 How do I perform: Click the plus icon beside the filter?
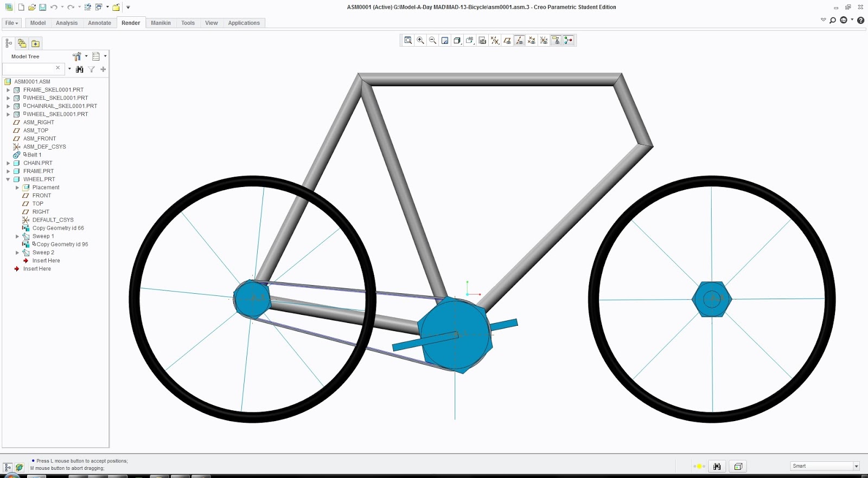[103, 69]
